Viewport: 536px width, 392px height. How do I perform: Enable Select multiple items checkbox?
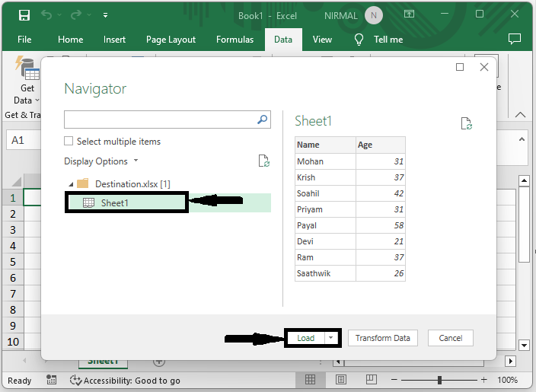pyautogui.click(x=69, y=141)
